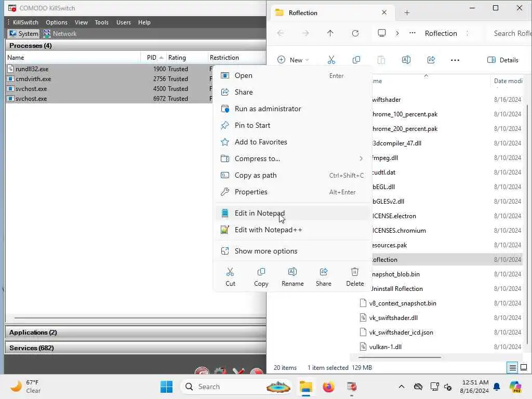The width and height of the screenshot is (532, 399).
Task: Select Add to Favorites
Action: point(292,142)
